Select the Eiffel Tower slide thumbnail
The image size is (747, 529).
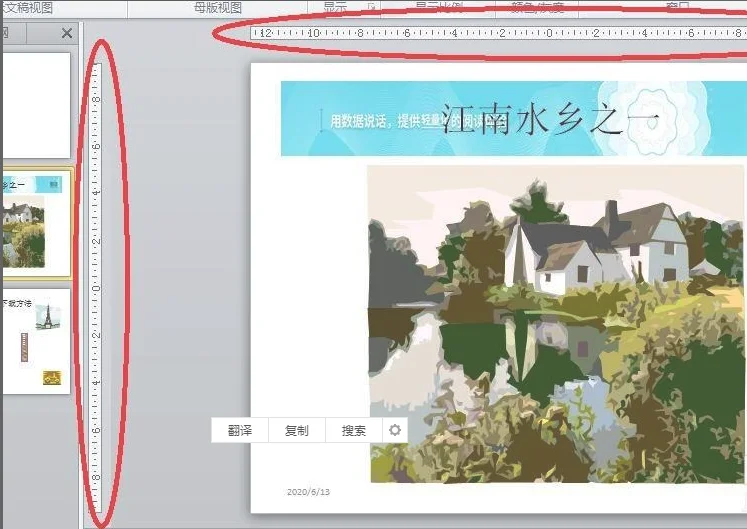[35, 340]
